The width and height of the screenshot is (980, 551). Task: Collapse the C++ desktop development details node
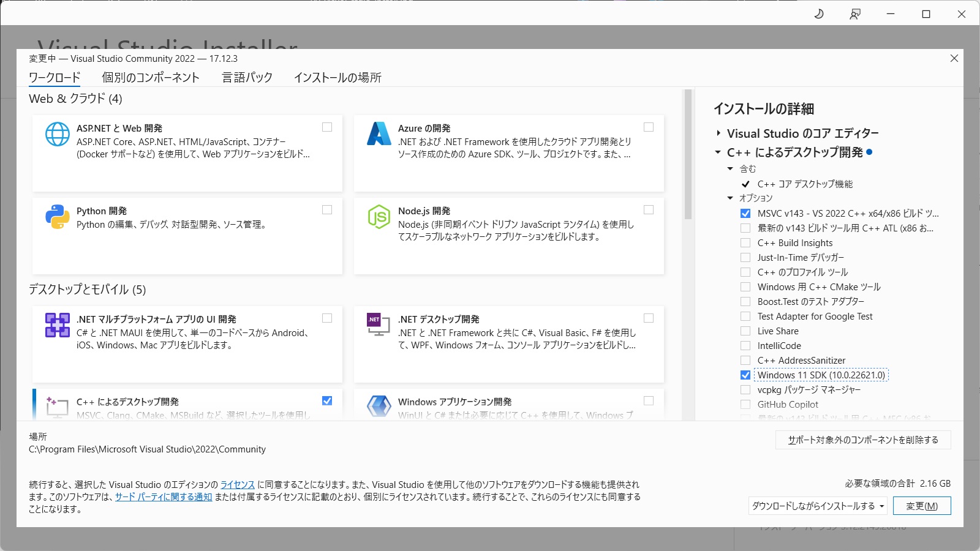pyautogui.click(x=718, y=152)
